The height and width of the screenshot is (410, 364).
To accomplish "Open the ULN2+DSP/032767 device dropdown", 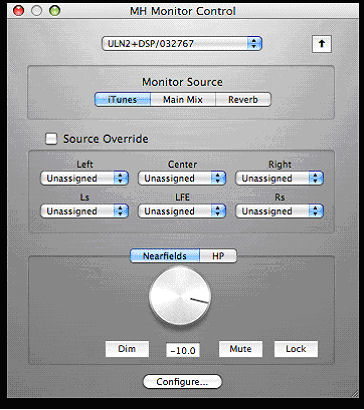I will (x=182, y=44).
